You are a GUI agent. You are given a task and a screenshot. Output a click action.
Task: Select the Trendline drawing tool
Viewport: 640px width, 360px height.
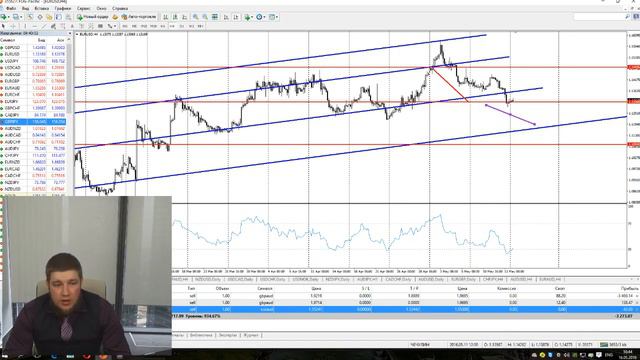pyautogui.click(x=44, y=26)
